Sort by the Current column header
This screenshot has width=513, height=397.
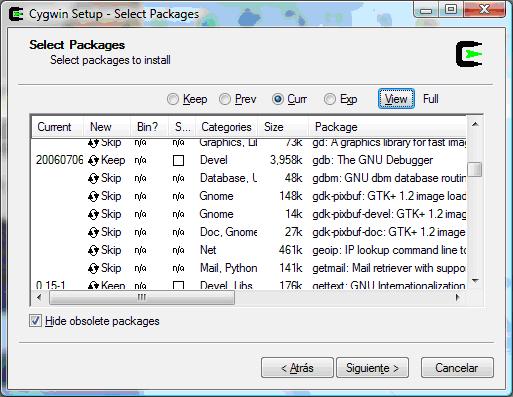(57, 127)
